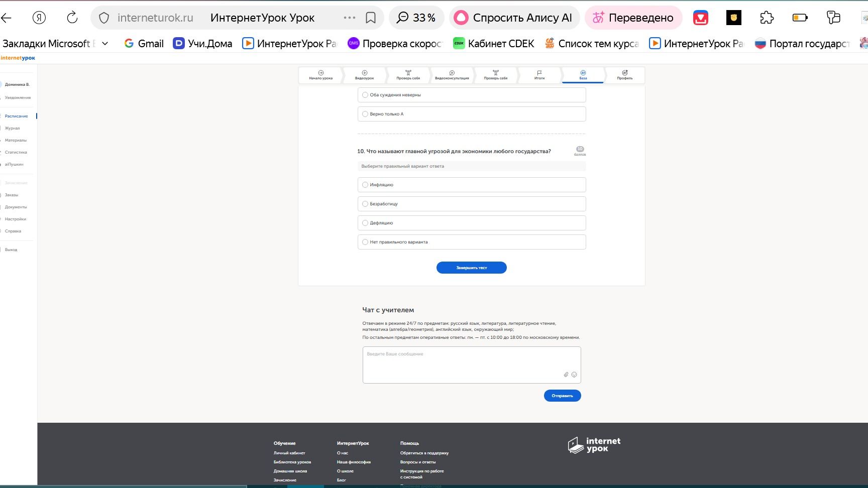
Task: Open the extensions puzzle icon
Action: pyautogui.click(x=767, y=18)
